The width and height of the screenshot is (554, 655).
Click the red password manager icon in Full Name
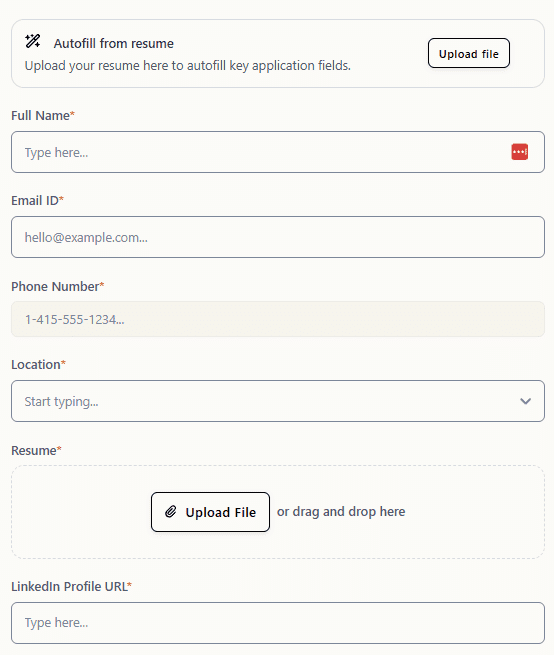coord(519,152)
